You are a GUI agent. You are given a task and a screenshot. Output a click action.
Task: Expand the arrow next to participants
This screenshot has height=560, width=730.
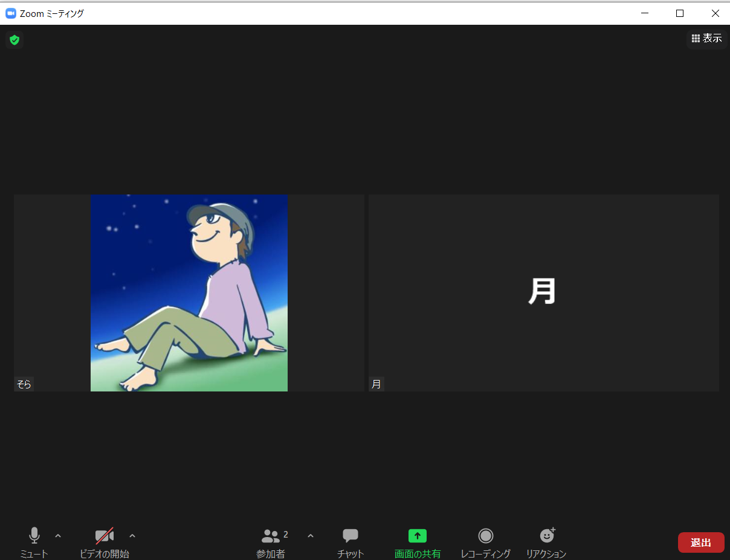click(311, 535)
